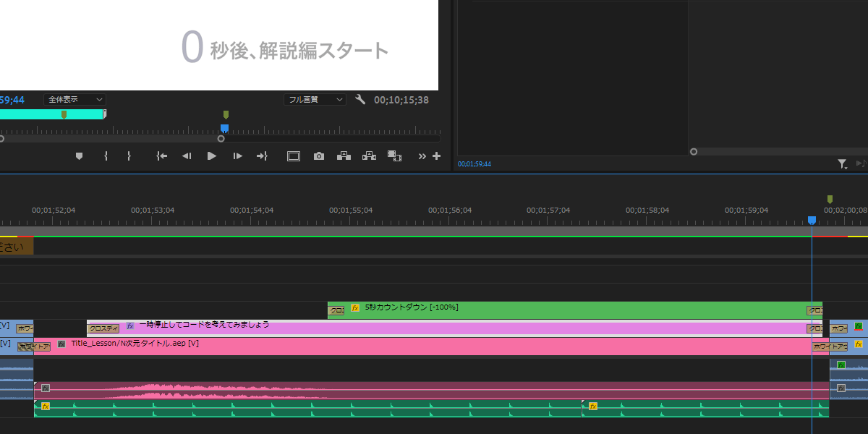Select the ホワイトア transition at Title_Lesson clip end
The image size is (868, 434).
click(829, 346)
